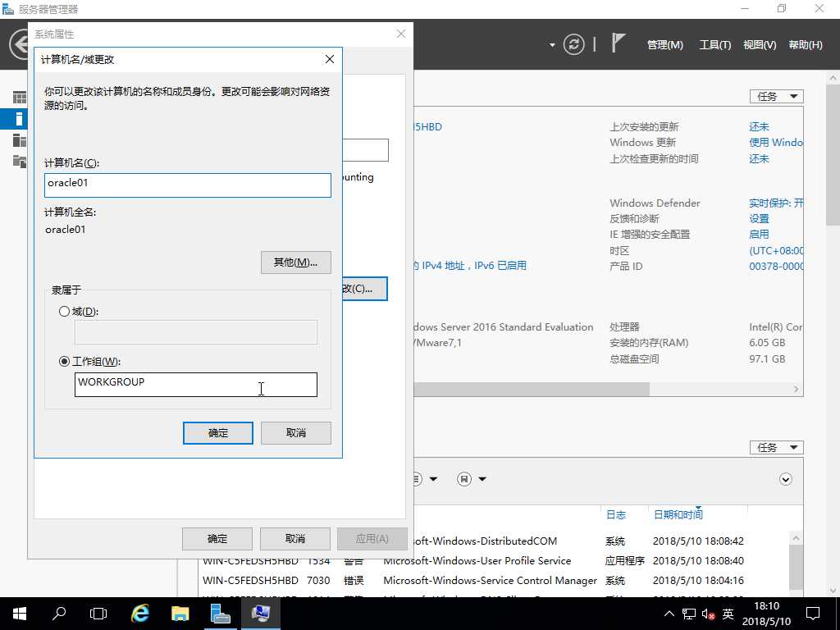Screen dimensions: 840x630
Task: Open the IPv4 地址, IPv6 已启用 link
Action: coord(470,266)
